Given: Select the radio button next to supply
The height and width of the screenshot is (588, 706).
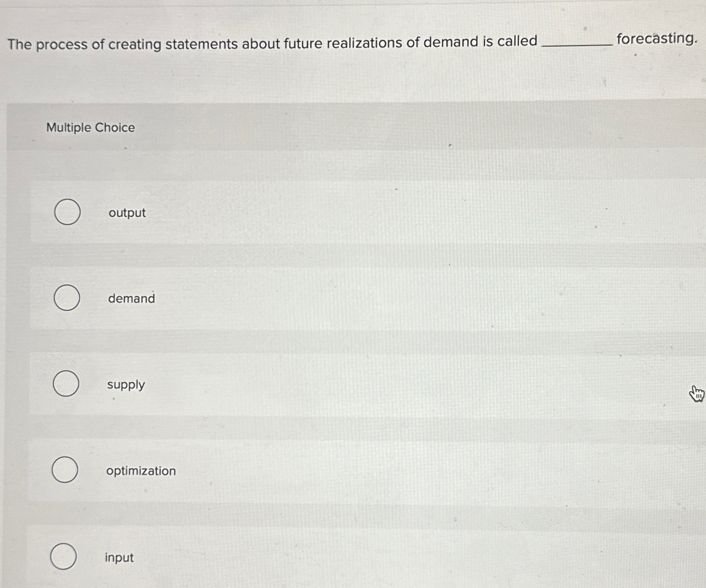Looking at the screenshot, I should pyautogui.click(x=66, y=383).
